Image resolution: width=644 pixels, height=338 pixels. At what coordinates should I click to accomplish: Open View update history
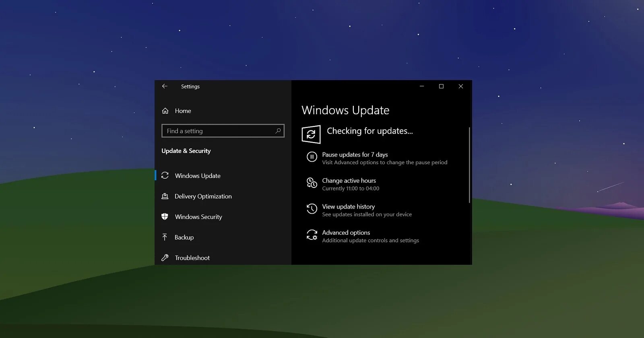349,206
